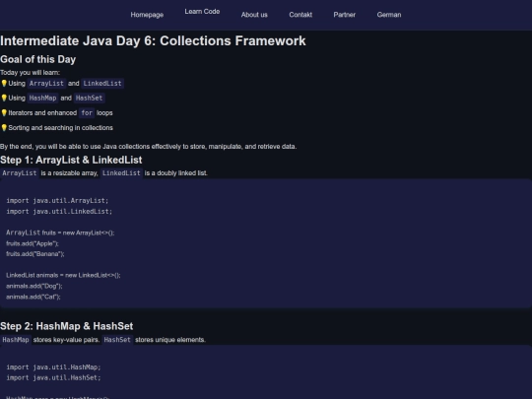Click the HashMap code tag in goal list
This screenshot has height=399, width=532.
[42, 99]
